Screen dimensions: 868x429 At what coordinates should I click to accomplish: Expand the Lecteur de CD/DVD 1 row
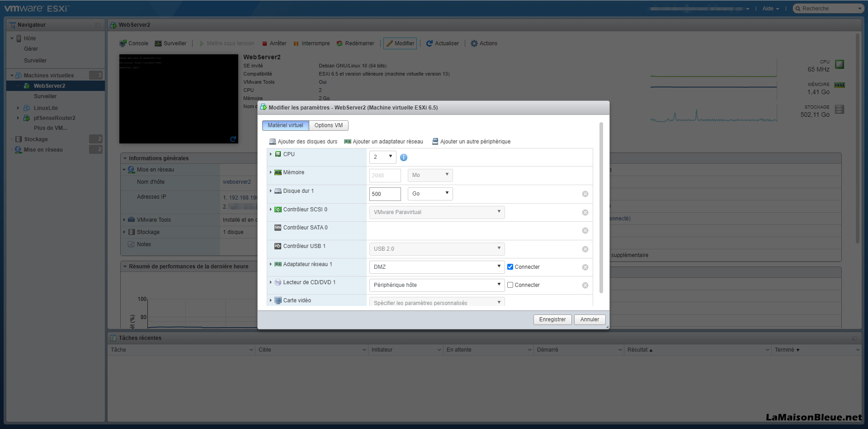point(271,282)
